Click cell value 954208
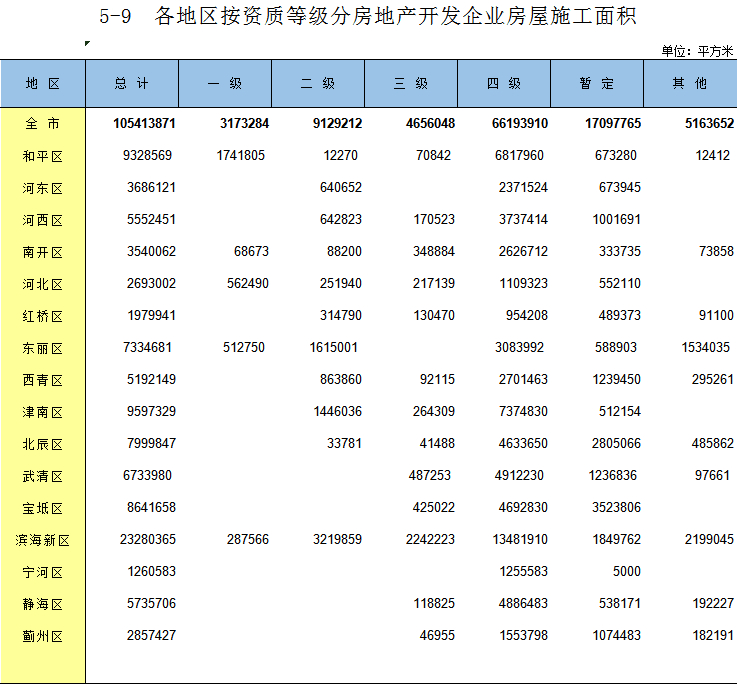Image resolution: width=737 pixels, height=684 pixels. tap(527, 315)
